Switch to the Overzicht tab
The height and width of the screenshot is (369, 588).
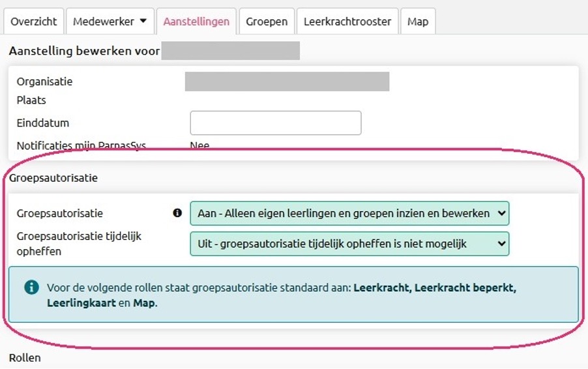(x=34, y=22)
